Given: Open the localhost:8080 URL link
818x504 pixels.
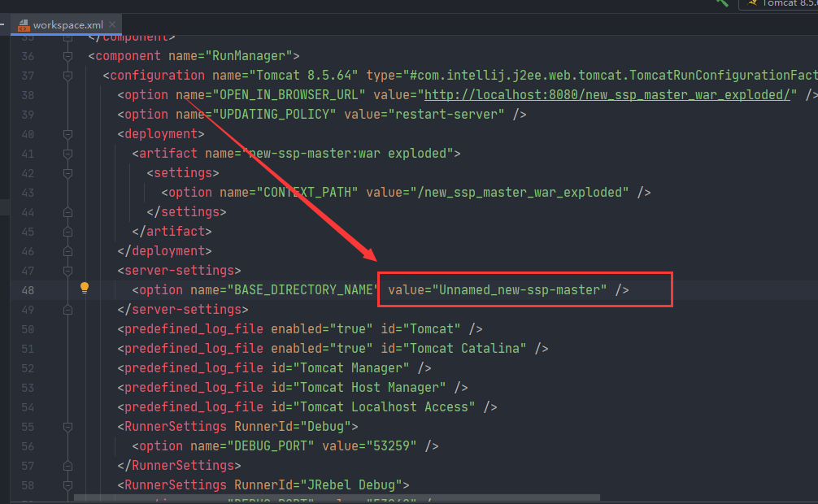Looking at the screenshot, I should click(x=607, y=95).
